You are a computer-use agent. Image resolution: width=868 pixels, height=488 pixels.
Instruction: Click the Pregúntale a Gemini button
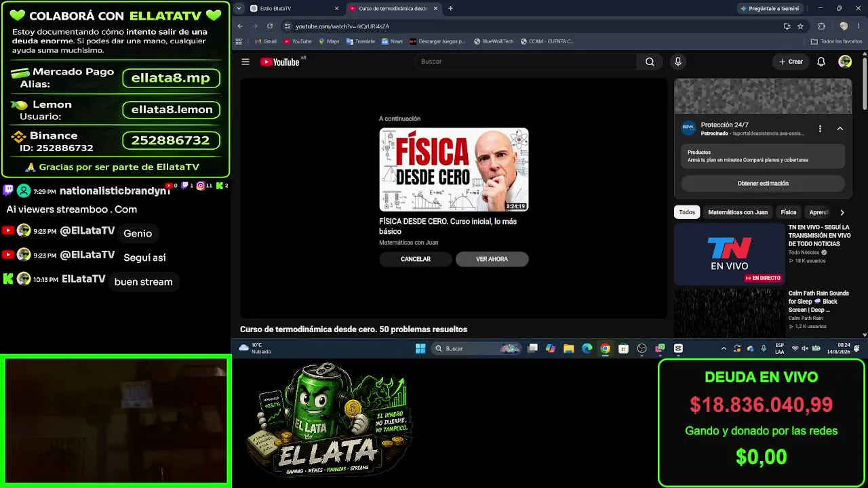point(770,8)
